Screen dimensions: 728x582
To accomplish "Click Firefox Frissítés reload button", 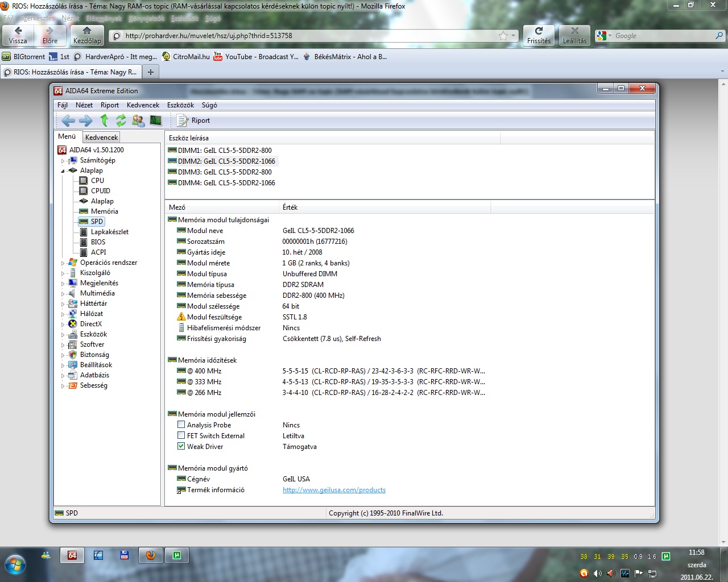I will tap(539, 35).
